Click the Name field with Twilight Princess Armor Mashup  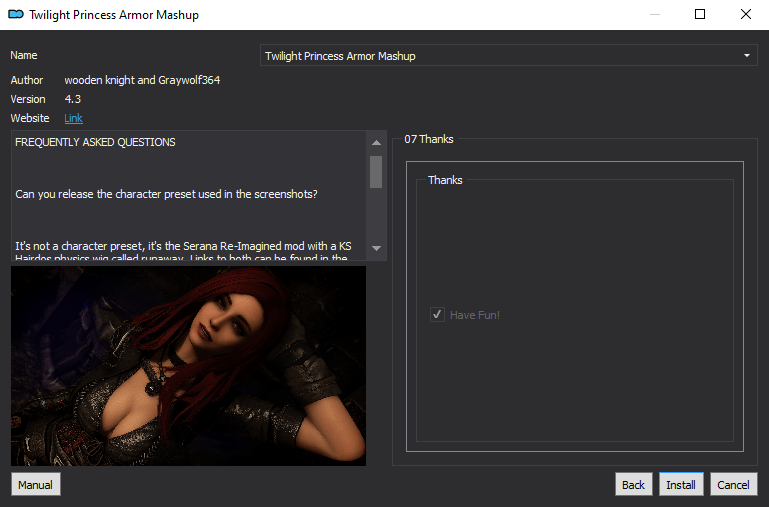tap(509, 55)
